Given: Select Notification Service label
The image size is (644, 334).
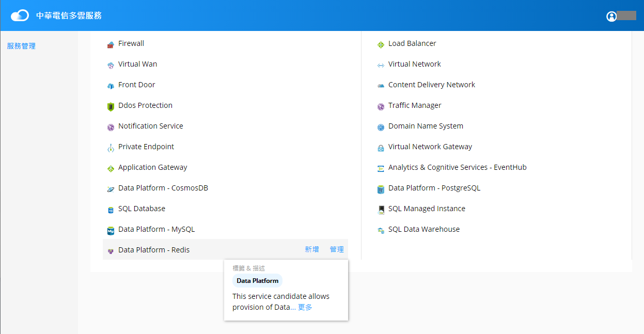Looking at the screenshot, I should click(151, 126).
